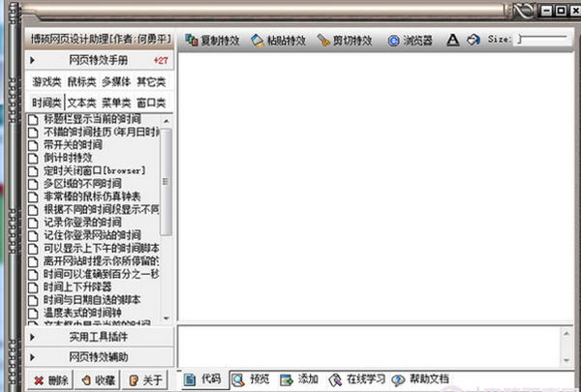Select the entry 标题栏显示当前的时间

pos(92,119)
